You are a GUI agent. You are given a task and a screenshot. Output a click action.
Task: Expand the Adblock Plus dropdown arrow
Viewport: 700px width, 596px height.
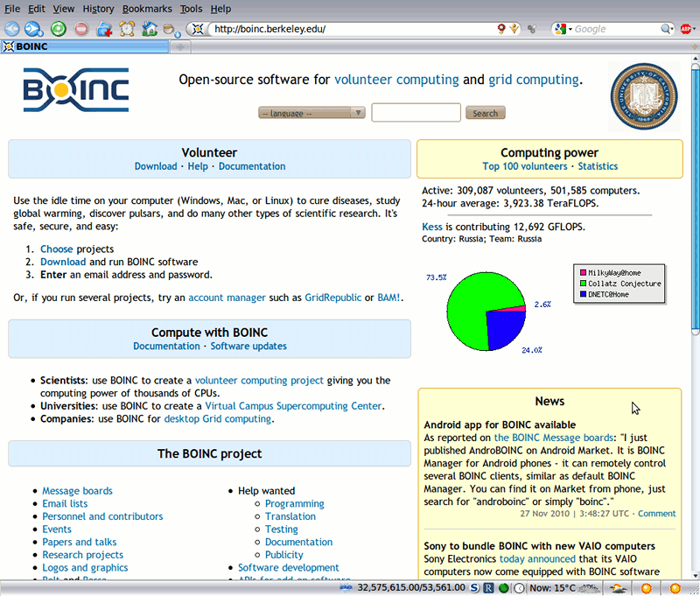click(x=696, y=29)
